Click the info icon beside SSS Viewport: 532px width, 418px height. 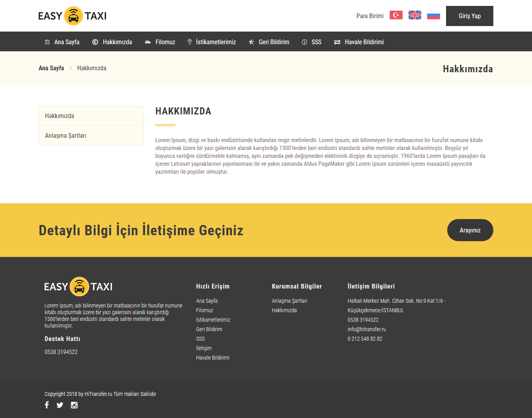[304, 42]
